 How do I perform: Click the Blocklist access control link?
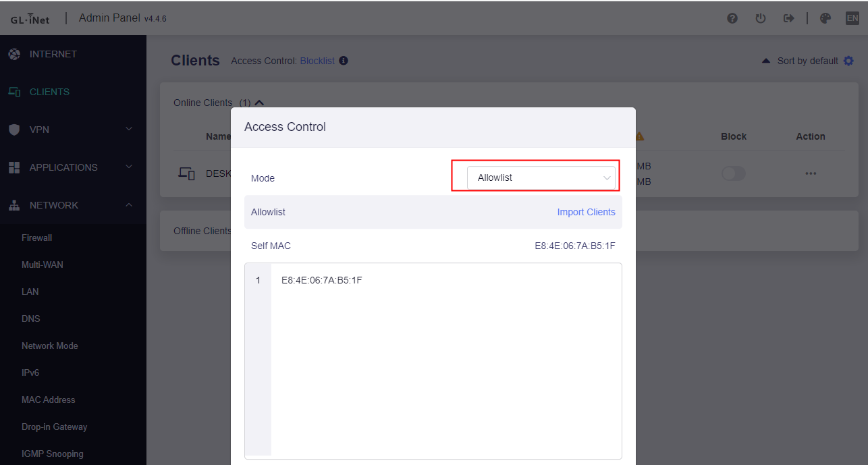coord(317,61)
